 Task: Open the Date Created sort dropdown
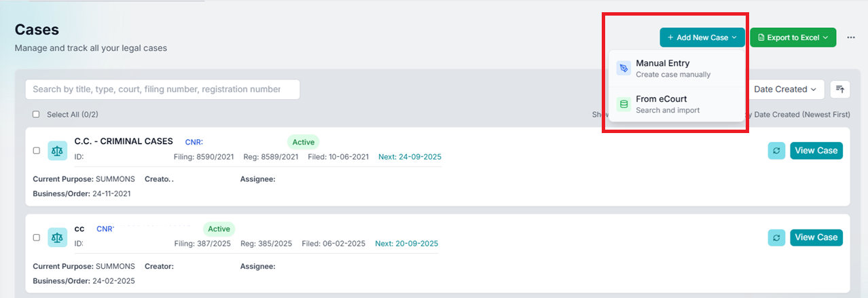pos(784,90)
